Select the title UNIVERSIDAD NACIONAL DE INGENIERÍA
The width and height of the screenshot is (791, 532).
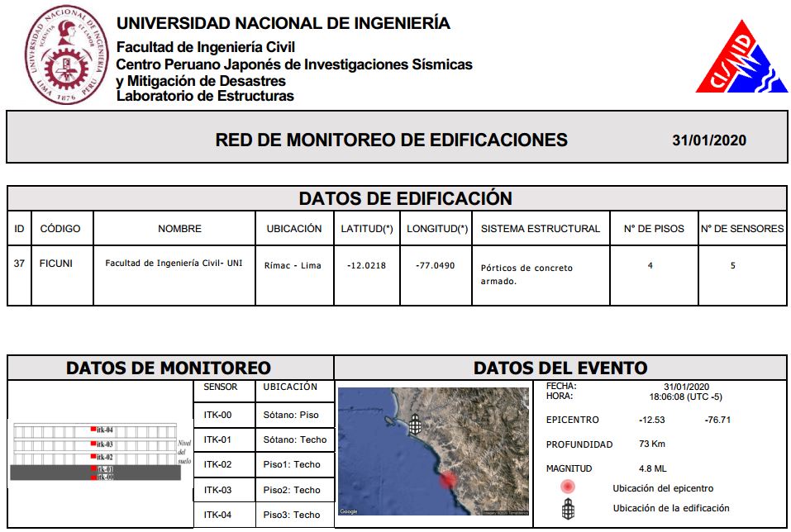283,23
